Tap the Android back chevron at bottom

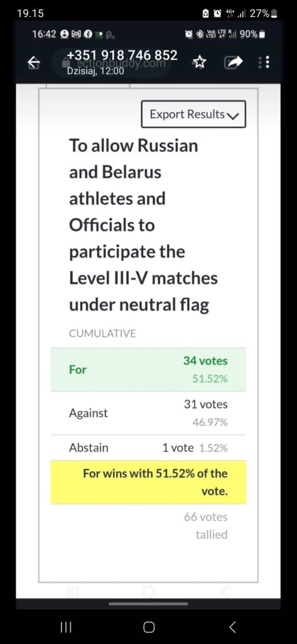(x=232, y=627)
